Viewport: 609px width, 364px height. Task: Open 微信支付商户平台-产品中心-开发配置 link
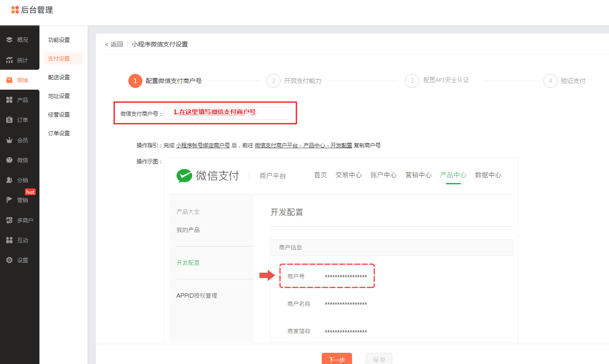coord(303,145)
